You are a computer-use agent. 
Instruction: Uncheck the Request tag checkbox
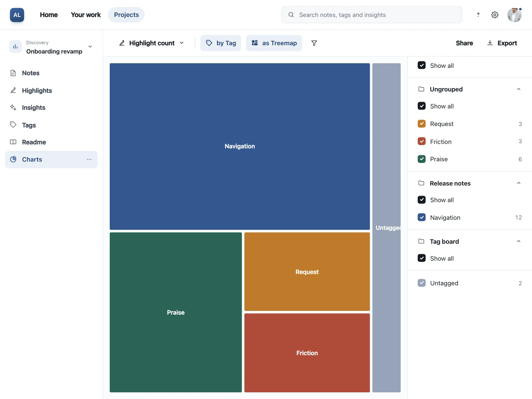pos(422,124)
